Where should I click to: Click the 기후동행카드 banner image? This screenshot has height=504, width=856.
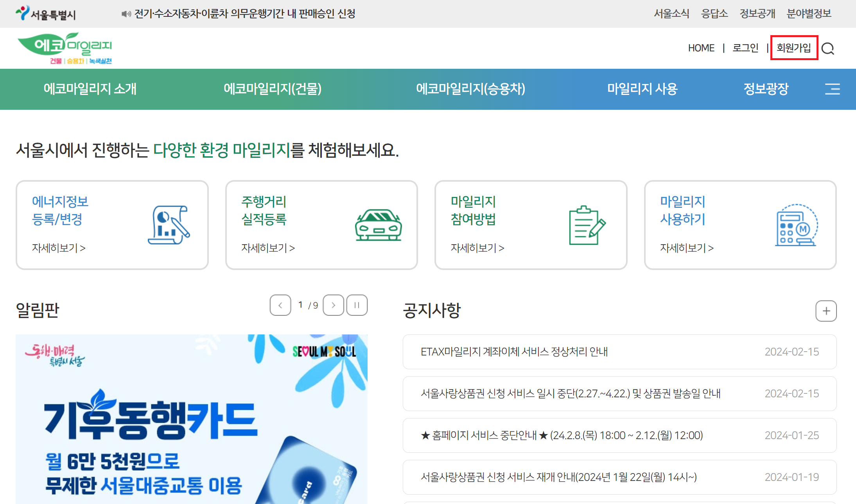click(191, 419)
